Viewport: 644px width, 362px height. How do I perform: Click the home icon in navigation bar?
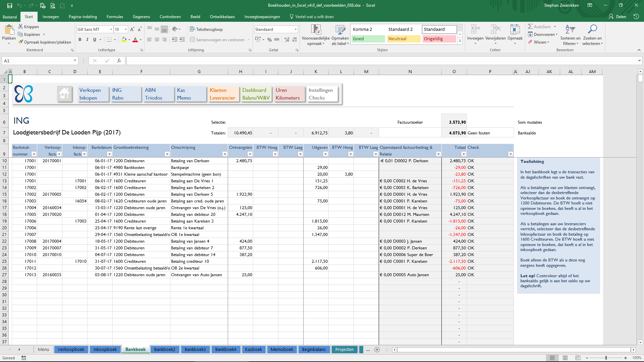click(x=64, y=94)
